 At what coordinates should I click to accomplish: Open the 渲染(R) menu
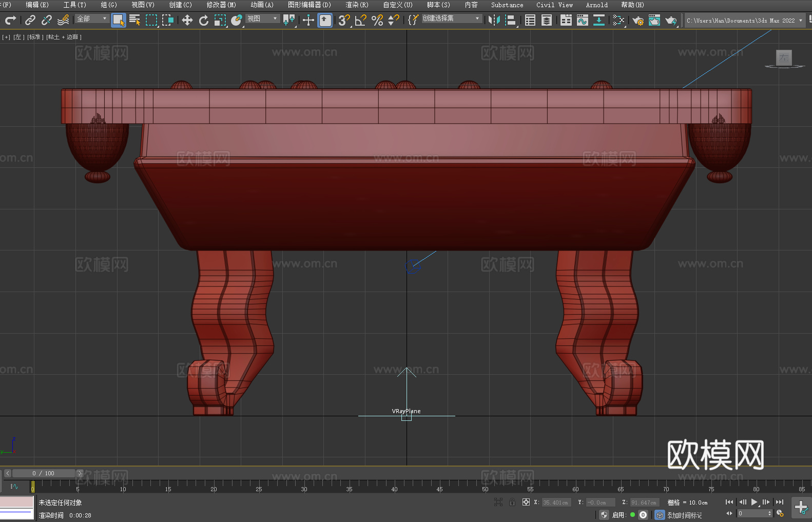[x=357, y=5]
